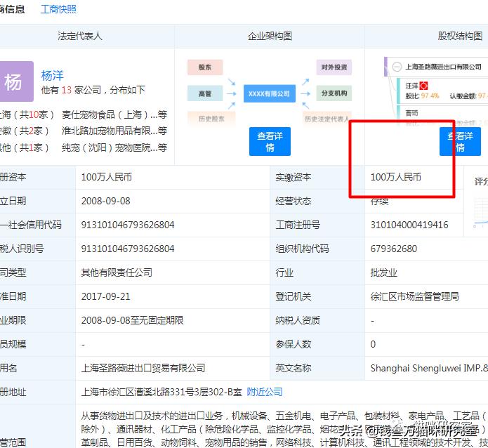Click 麦仕宠物食品（上海）...等 company entry
Screen dimensions: 488x448
(114, 114)
